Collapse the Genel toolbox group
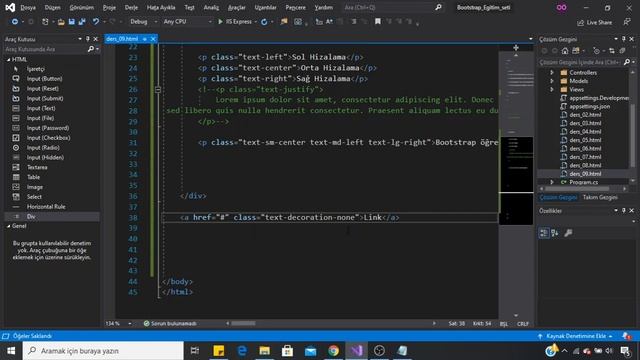640x360 pixels. coord(9,226)
